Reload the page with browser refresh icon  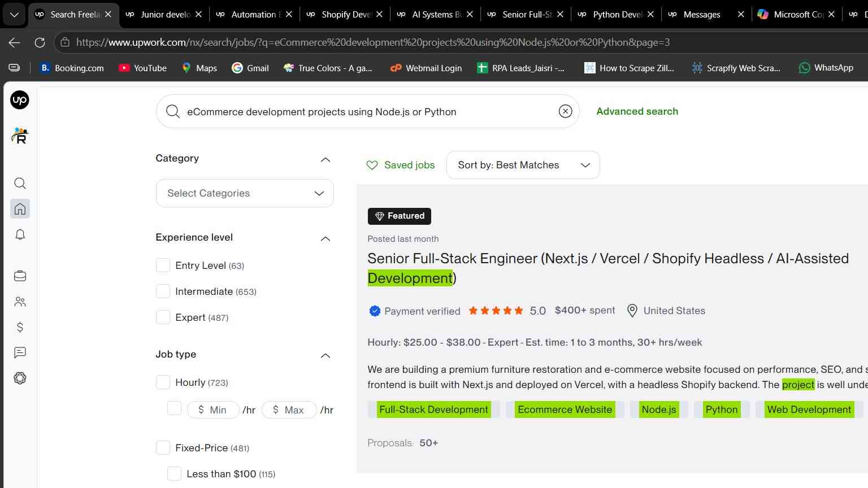click(40, 42)
